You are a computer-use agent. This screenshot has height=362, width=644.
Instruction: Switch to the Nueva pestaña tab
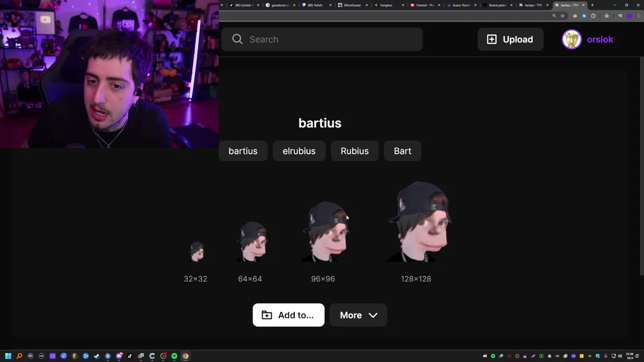(497, 5)
